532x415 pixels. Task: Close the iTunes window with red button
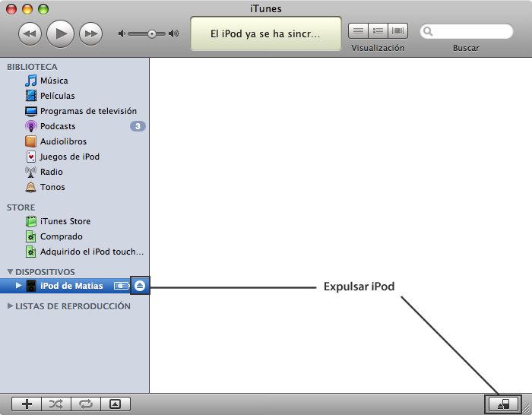point(11,9)
